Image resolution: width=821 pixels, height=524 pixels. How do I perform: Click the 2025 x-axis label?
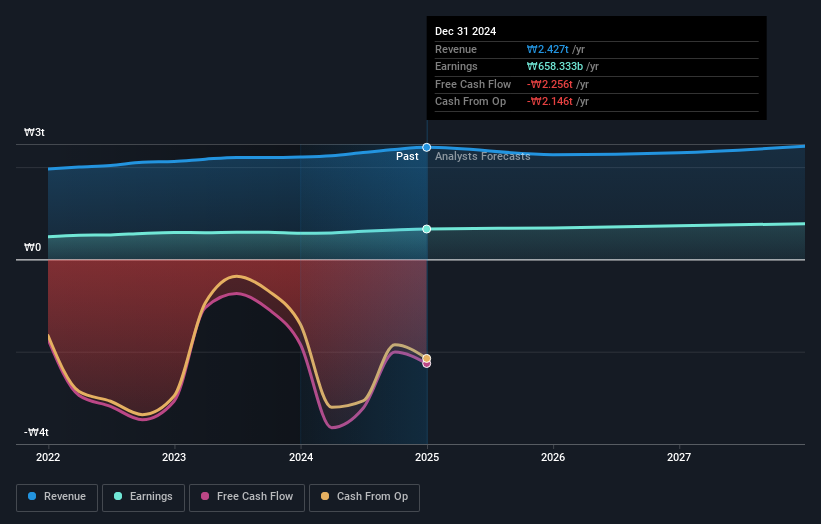(427, 457)
